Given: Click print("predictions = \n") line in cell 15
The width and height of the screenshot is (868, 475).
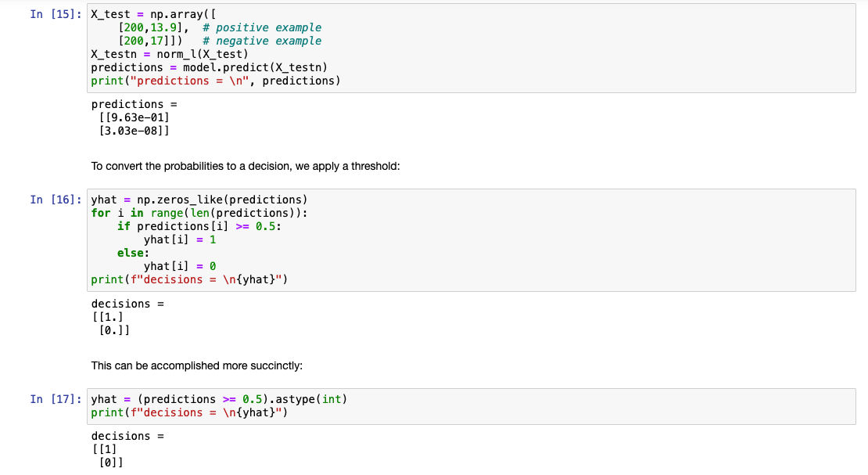Looking at the screenshot, I should point(216,81).
